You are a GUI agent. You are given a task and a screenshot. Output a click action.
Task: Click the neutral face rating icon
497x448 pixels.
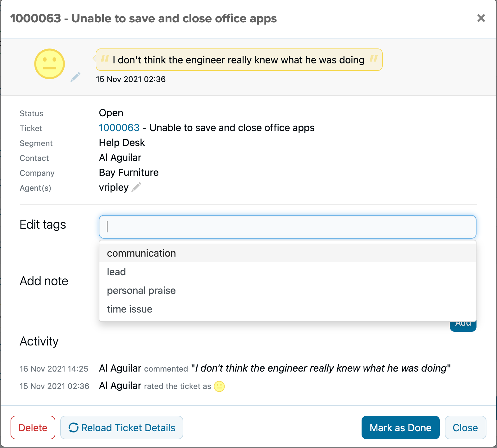tap(49, 64)
